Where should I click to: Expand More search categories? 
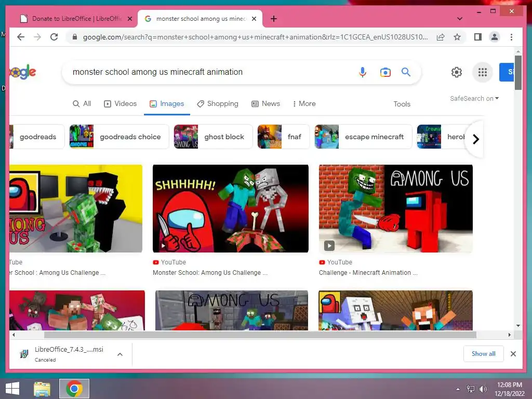pyautogui.click(x=304, y=104)
